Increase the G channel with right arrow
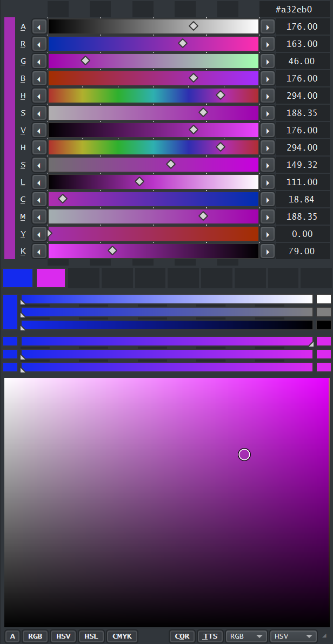The height and width of the screenshot is (644, 333). pyautogui.click(x=268, y=61)
